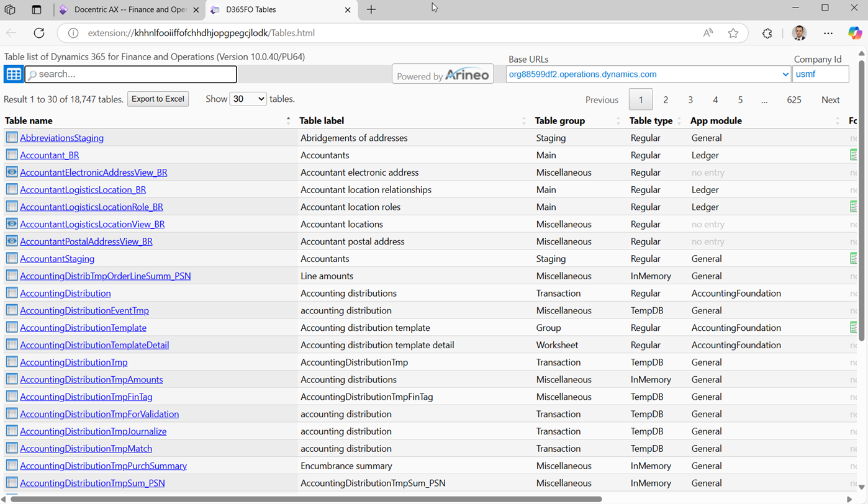Viewport: 868px width, 504px height.
Task: Select the D365FO Tables browser tab
Action: [x=281, y=9]
